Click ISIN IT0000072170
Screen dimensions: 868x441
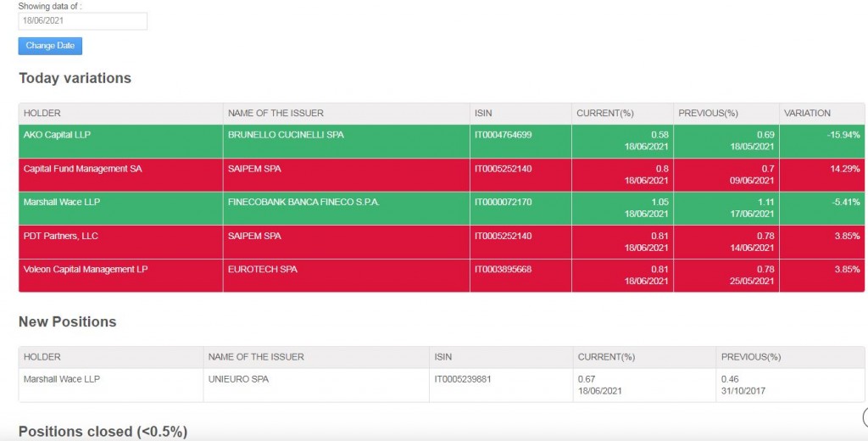click(x=503, y=202)
